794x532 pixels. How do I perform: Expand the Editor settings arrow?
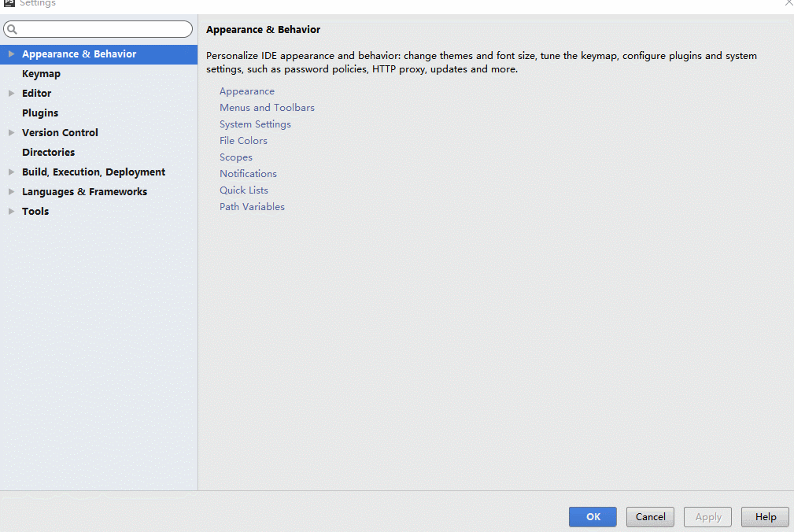pyautogui.click(x=11, y=94)
